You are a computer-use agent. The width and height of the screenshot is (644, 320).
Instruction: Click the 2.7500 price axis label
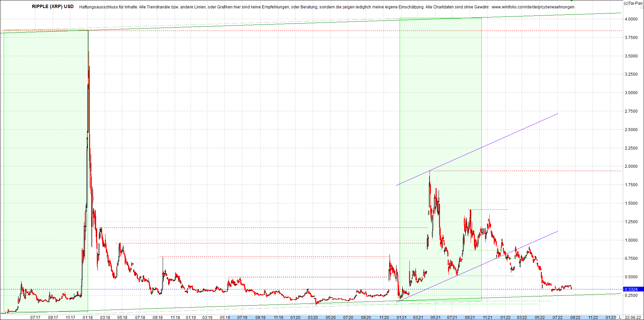pos(631,111)
